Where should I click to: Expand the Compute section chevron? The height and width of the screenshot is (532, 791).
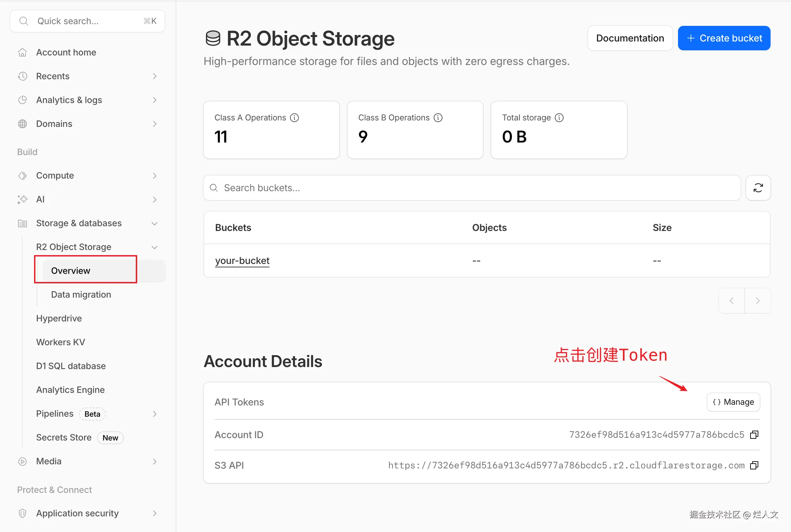[155, 176]
